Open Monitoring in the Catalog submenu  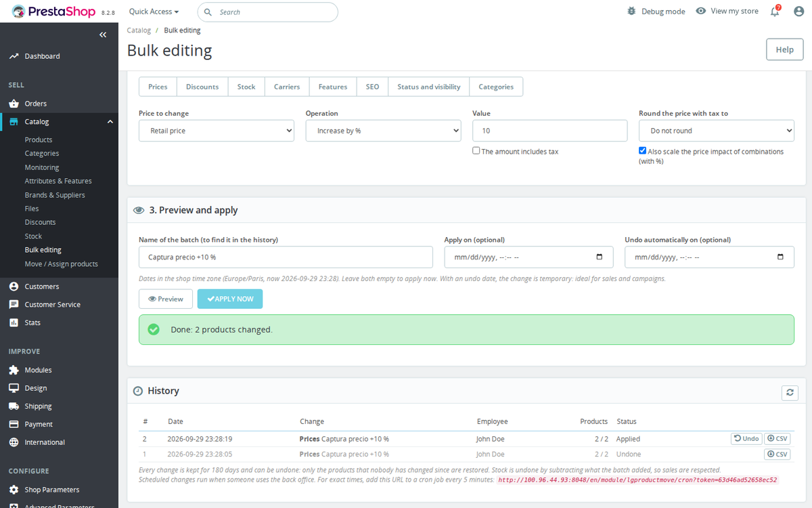42,167
